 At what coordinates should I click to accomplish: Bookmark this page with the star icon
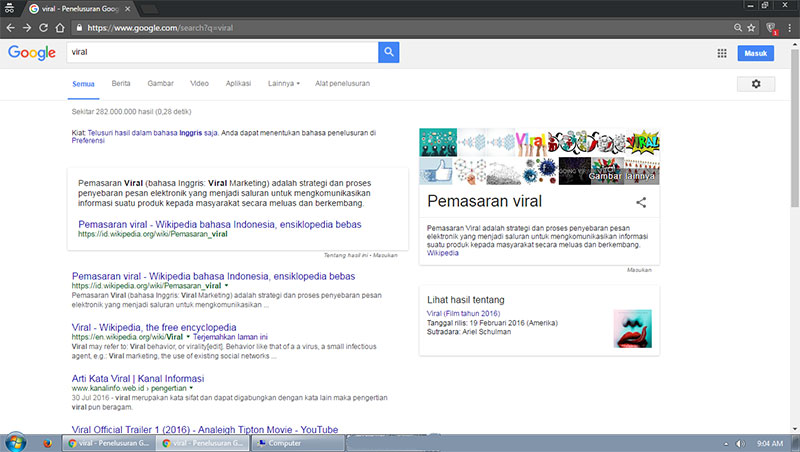tap(752, 28)
